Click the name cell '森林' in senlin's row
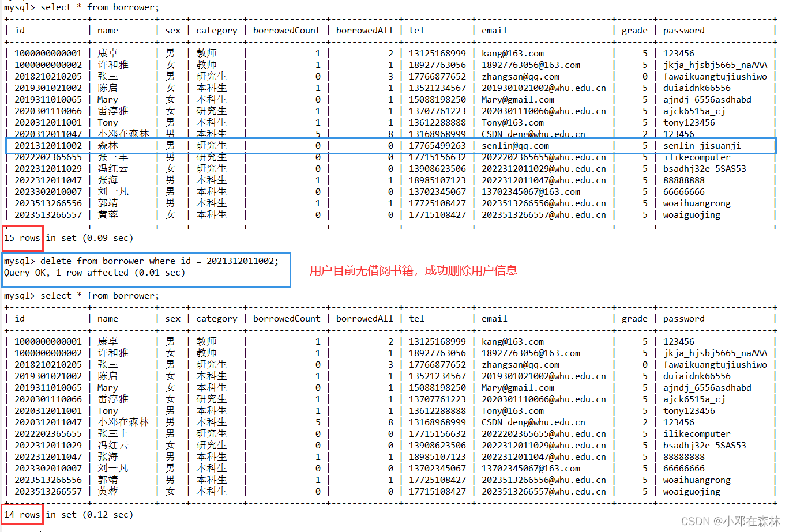 pyautogui.click(x=108, y=146)
